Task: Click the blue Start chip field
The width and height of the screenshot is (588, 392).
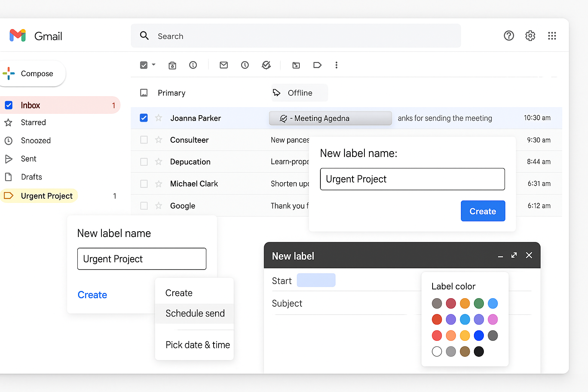Action: coord(316,280)
